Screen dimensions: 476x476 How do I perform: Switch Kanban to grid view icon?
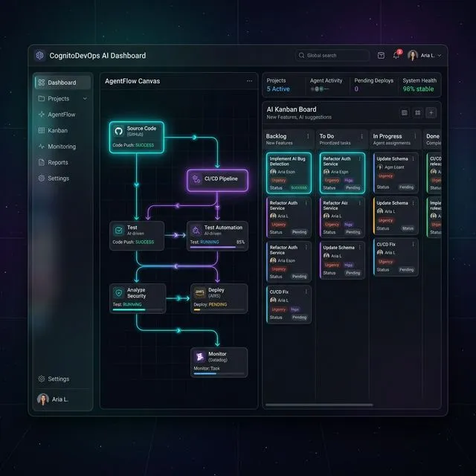pyautogui.click(x=418, y=112)
